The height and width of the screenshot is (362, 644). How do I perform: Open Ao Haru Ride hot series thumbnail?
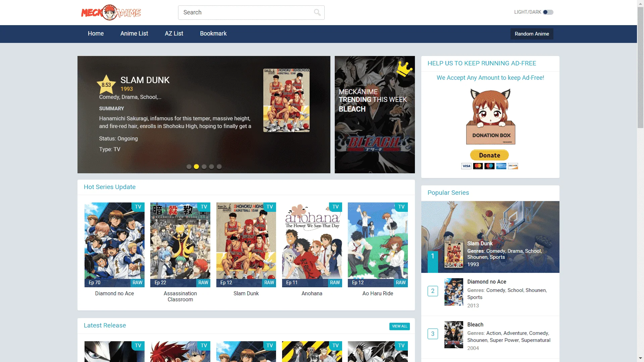[x=378, y=245]
